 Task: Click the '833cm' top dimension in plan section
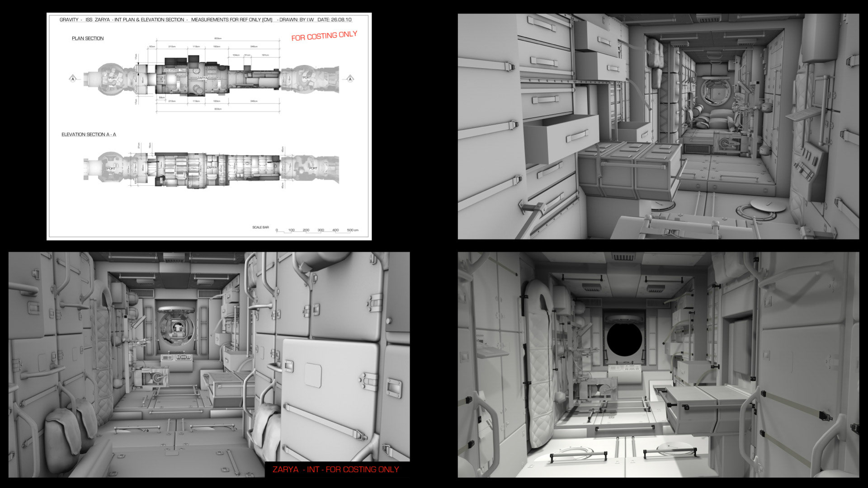217,39
